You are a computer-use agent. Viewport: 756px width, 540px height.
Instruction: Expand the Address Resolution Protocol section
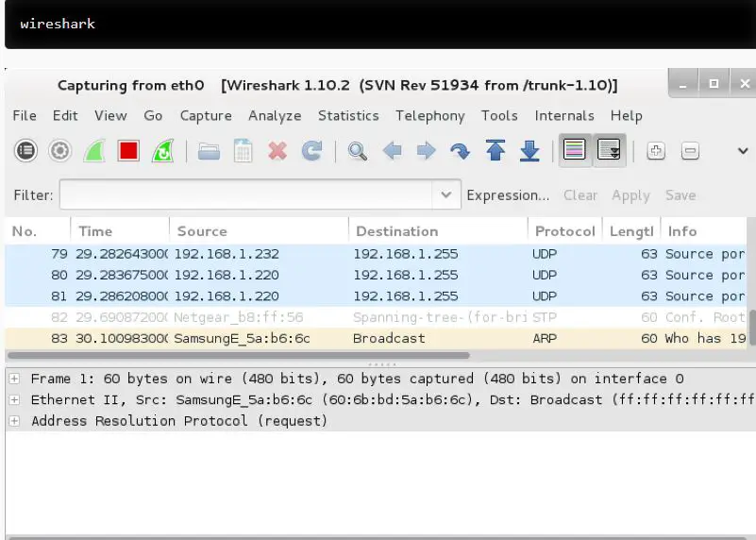click(15, 421)
